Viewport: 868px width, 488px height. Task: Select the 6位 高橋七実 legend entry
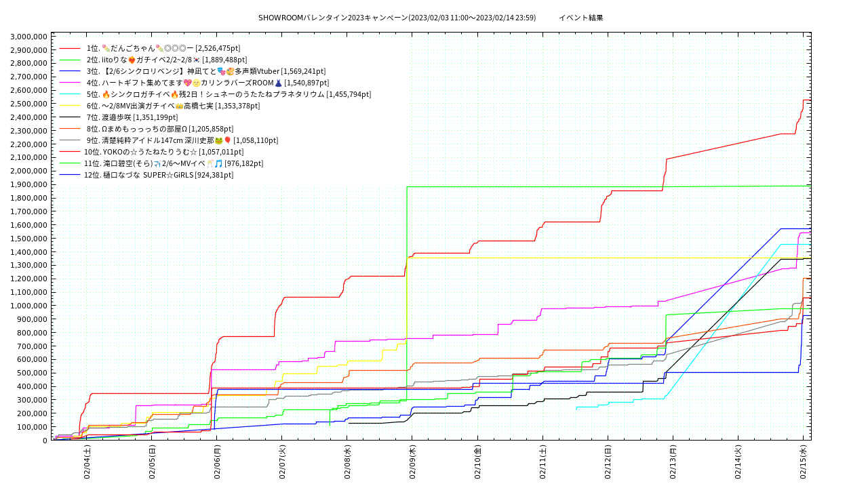tap(173, 106)
